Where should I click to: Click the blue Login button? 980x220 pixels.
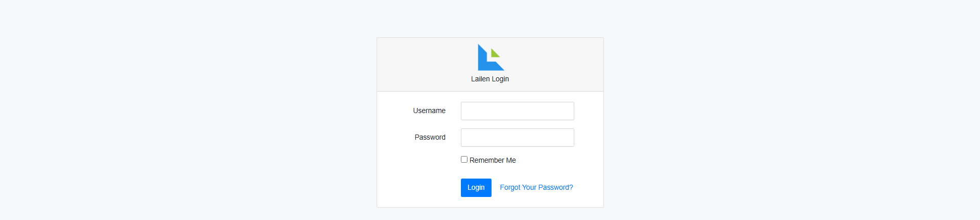[x=476, y=188]
